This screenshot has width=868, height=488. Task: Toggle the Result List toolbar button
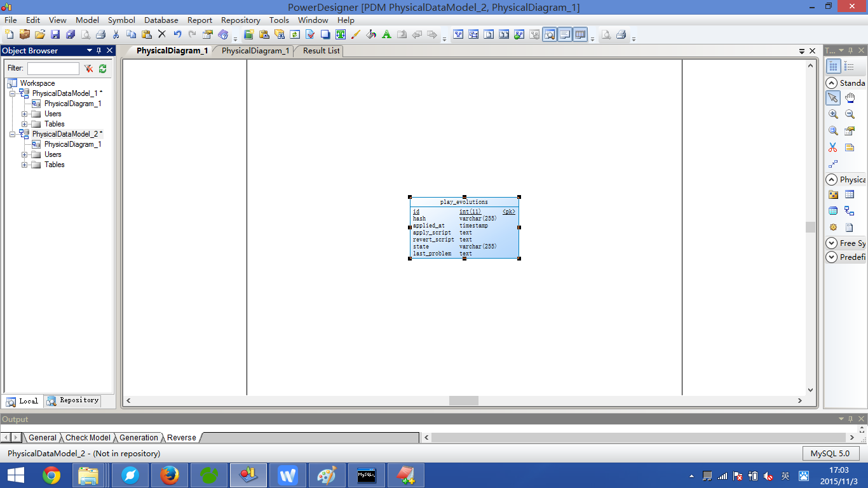(580, 34)
